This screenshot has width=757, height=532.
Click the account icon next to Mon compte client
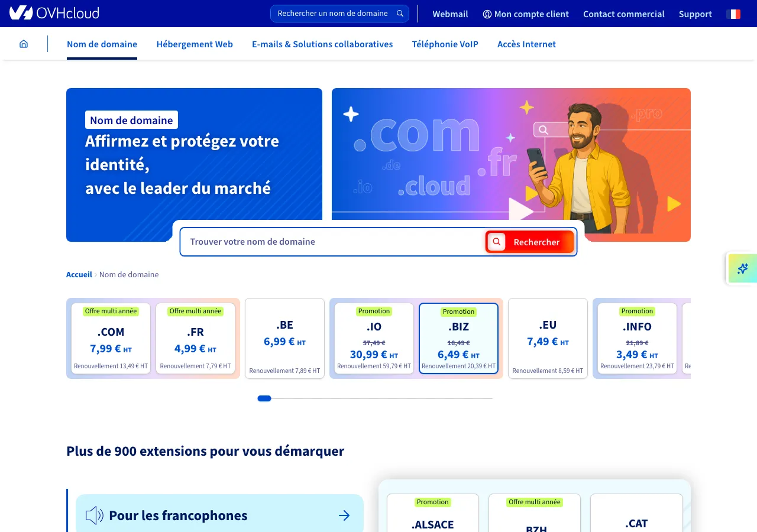[x=486, y=14]
